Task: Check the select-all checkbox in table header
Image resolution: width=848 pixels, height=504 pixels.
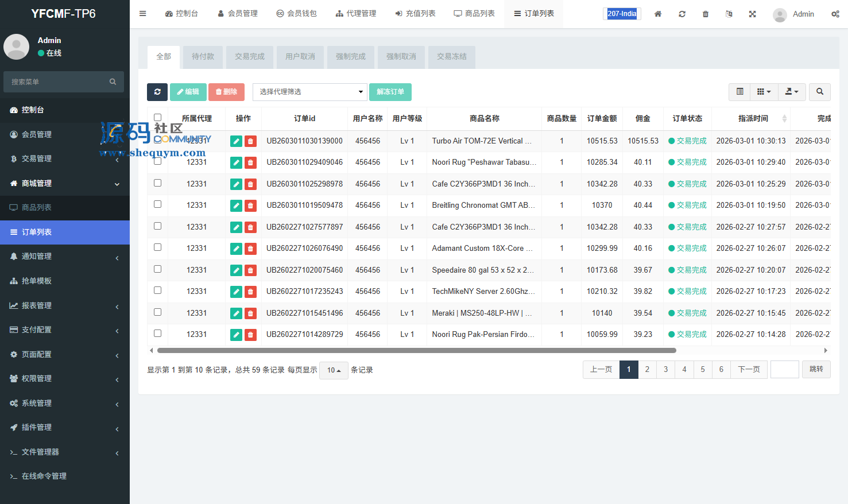Action: 157,118
